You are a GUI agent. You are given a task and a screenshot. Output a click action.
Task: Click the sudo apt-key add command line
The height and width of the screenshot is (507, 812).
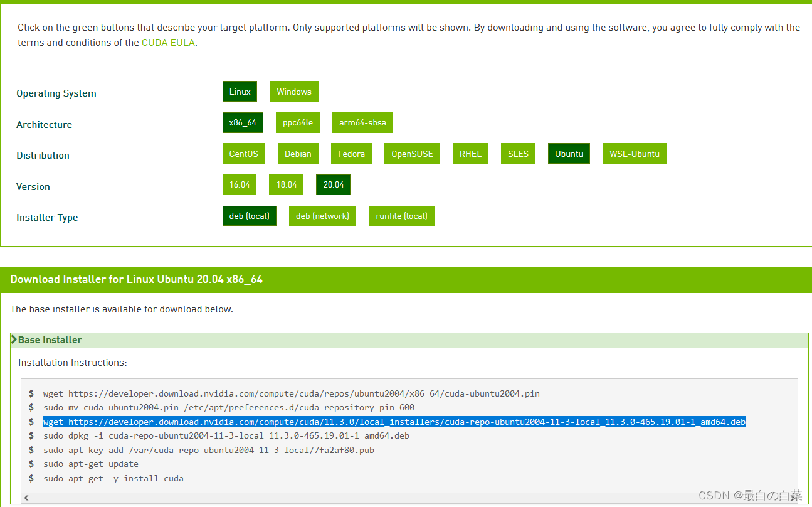pos(209,450)
